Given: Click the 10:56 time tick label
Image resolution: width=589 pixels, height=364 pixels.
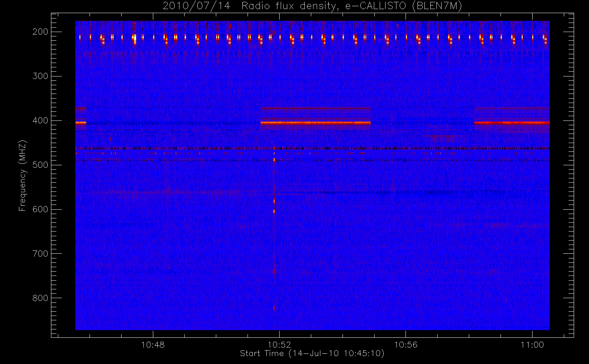Looking at the screenshot, I should click(406, 345).
